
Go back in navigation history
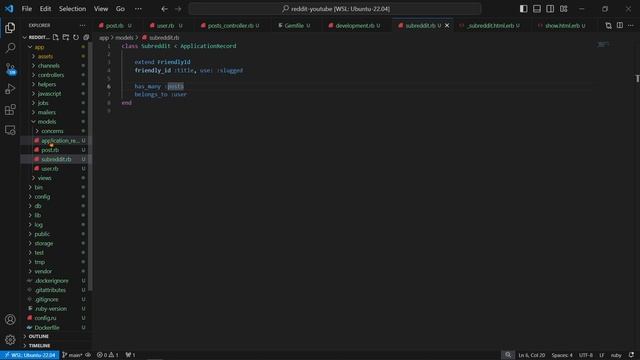pyautogui.click(x=164, y=9)
